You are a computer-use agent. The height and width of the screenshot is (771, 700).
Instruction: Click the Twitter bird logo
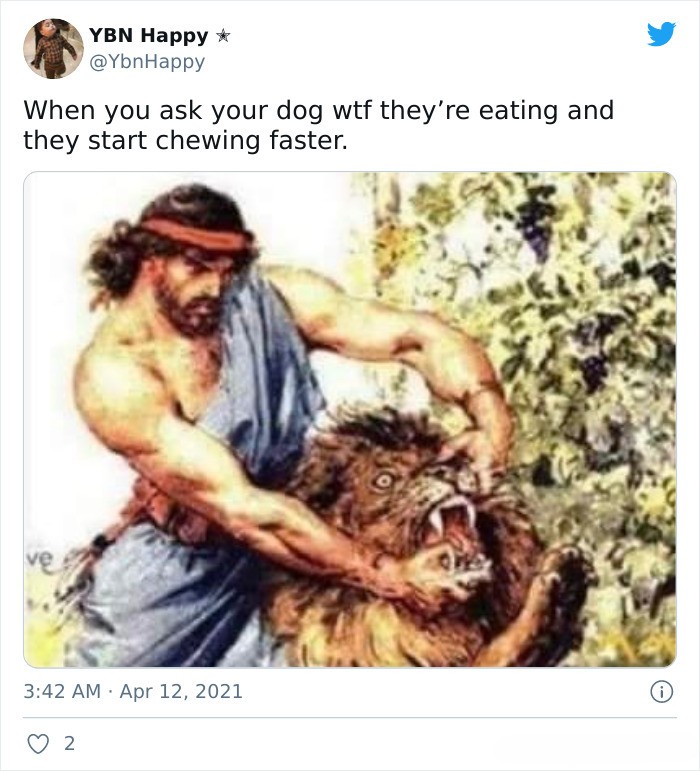coord(661,34)
